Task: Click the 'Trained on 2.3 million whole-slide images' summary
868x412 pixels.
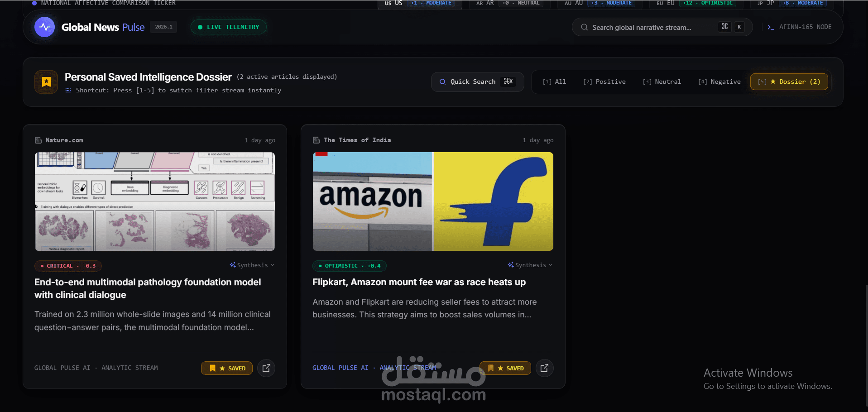Action: (x=153, y=321)
